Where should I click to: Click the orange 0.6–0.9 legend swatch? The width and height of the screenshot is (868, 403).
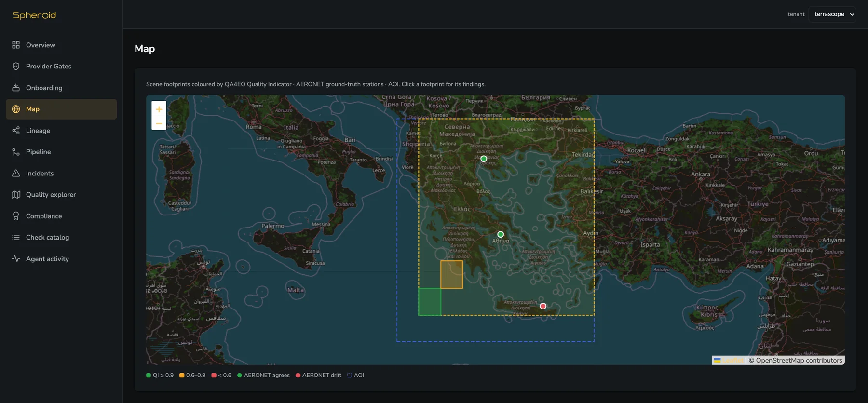tap(182, 375)
